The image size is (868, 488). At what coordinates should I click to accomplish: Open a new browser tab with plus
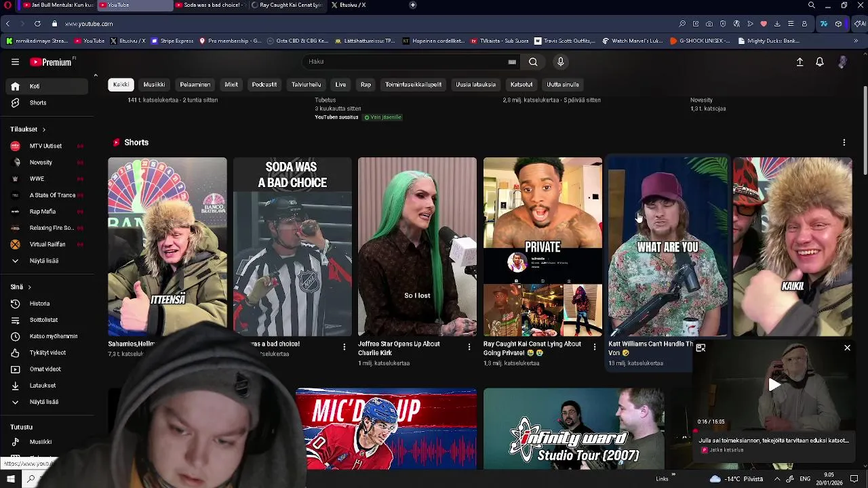tap(413, 5)
